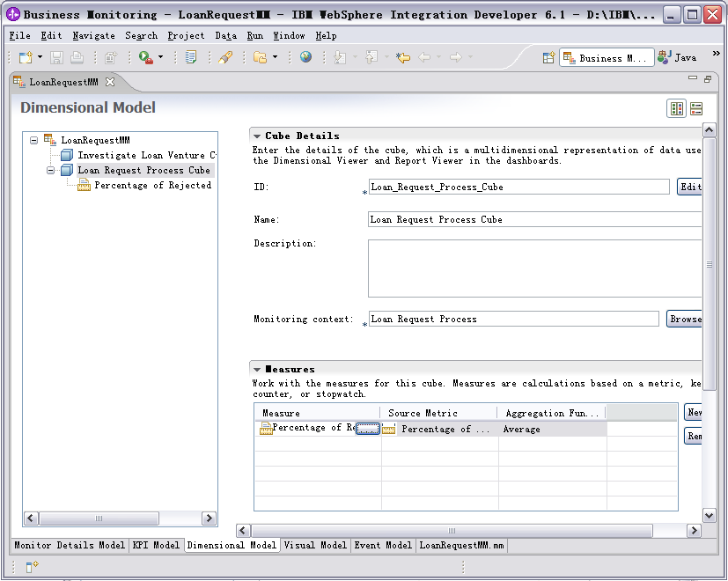Image resolution: width=728 pixels, height=581 pixels.
Task: Click the Print toolbar icon
Action: pos(77,57)
